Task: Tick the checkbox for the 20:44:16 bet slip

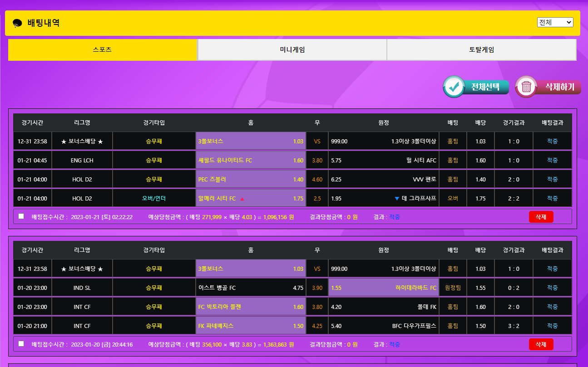Action: [21, 344]
